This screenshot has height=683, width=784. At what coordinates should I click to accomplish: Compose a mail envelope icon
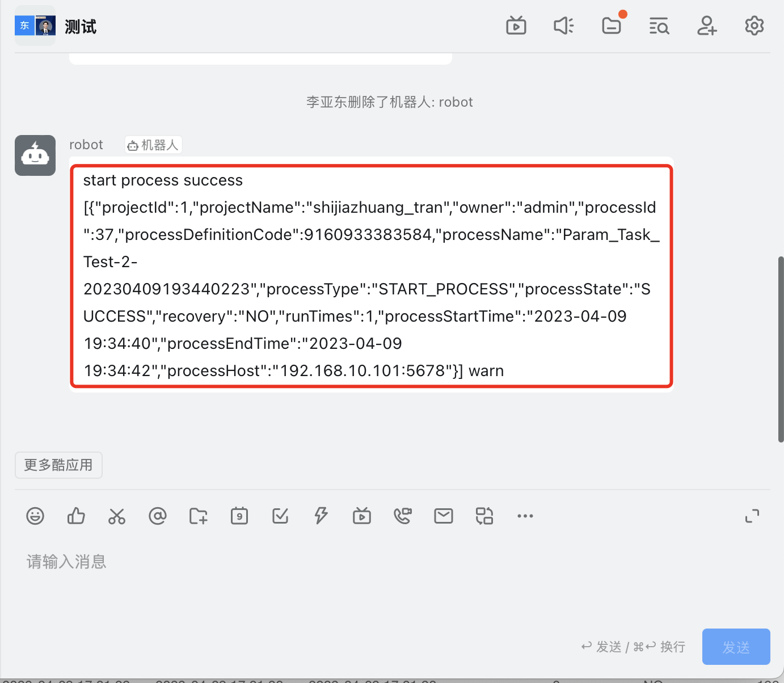click(444, 516)
